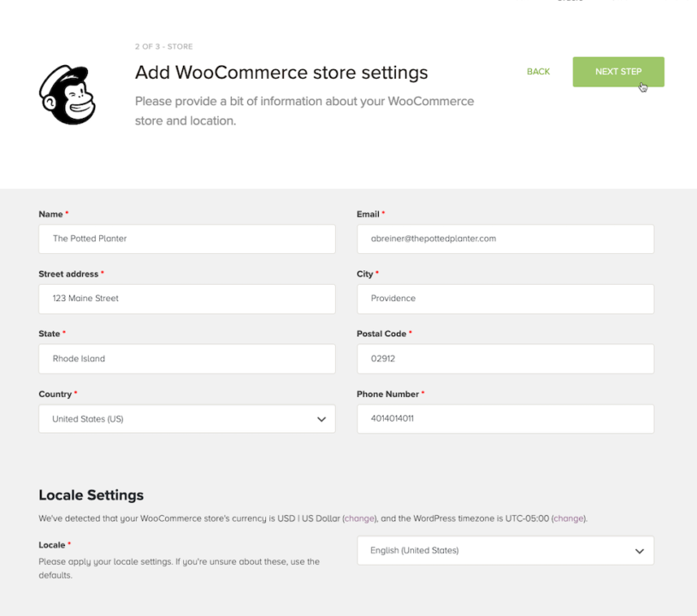Click the Postal Code field
This screenshot has height=616, width=697.
tap(505, 358)
